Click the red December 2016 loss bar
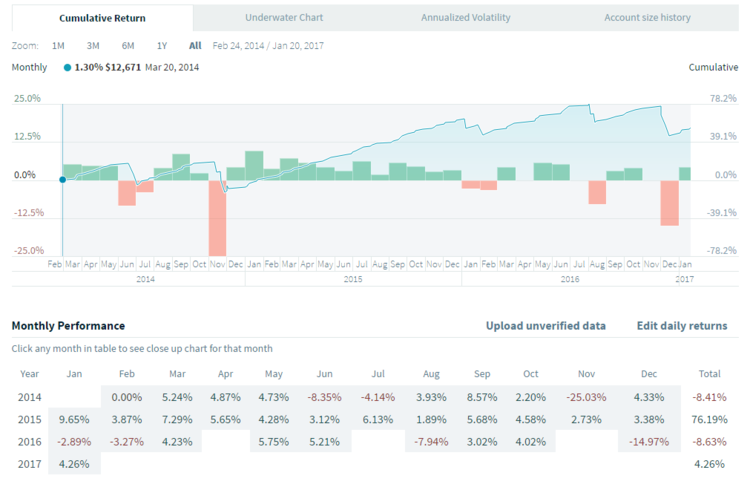The height and width of the screenshot is (490, 750). coord(670,202)
